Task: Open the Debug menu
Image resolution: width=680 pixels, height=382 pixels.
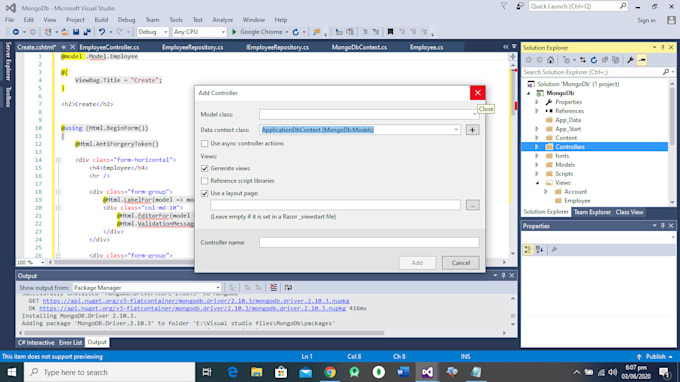Action: coord(126,20)
